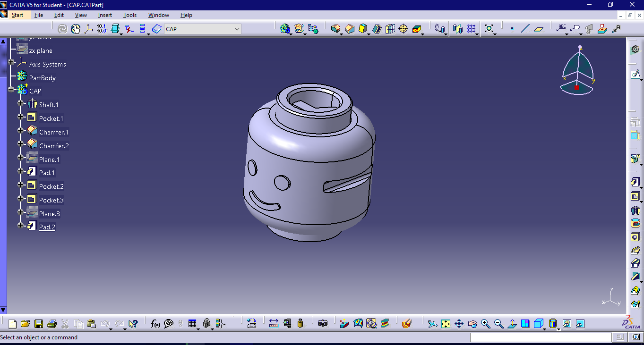The width and height of the screenshot is (644, 345).
Task: Click the Fly mode airplane icon
Action: coord(432,324)
